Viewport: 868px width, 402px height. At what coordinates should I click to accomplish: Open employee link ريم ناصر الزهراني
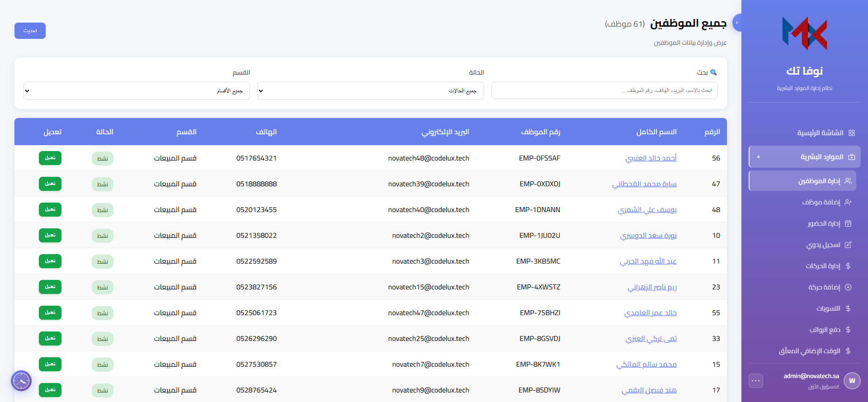coord(652,287)
